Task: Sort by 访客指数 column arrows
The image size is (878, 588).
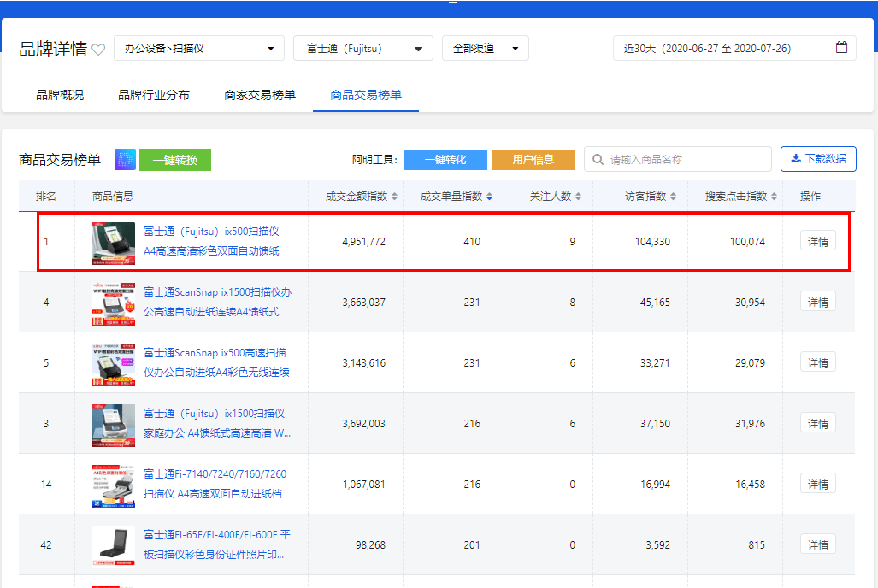Action: coord(673,197)
